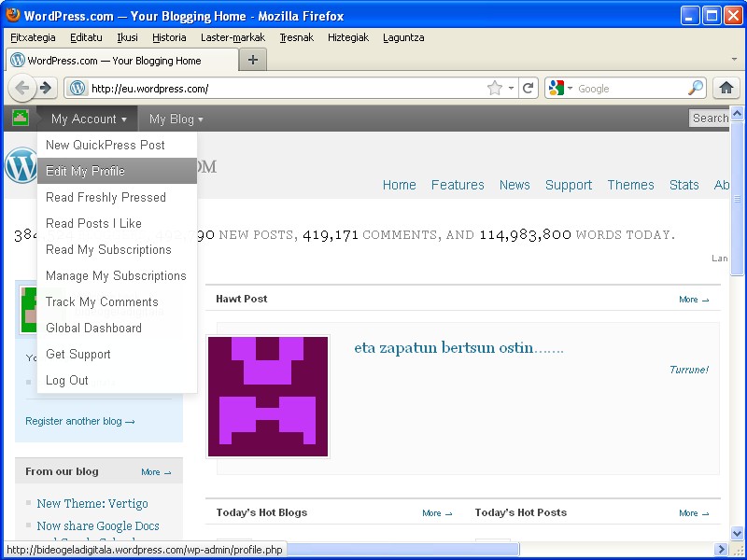Screen dimensions: 747x560
Task: Click the bookmark star in address bar
Action: tap(495, 88)
